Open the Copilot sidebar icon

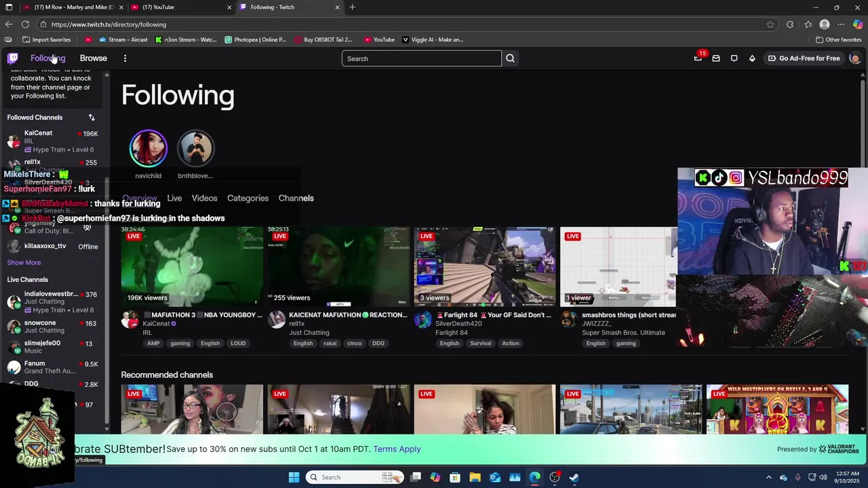(x=858, y=24)
